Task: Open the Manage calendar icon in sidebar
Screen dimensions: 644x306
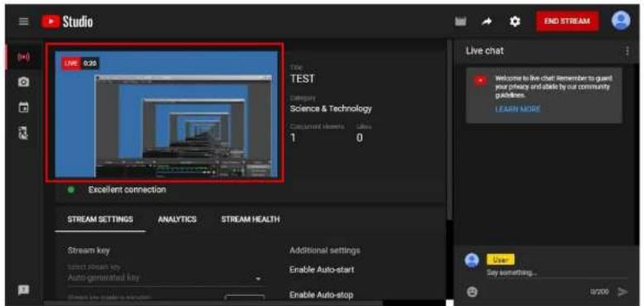Action: (23, 108)
